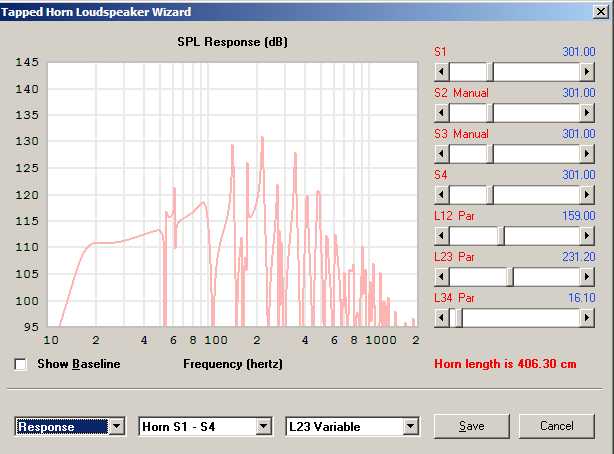
Task: Click the L23 Par slider thumb
Action: pyautogui.click(x=510, y=277)
